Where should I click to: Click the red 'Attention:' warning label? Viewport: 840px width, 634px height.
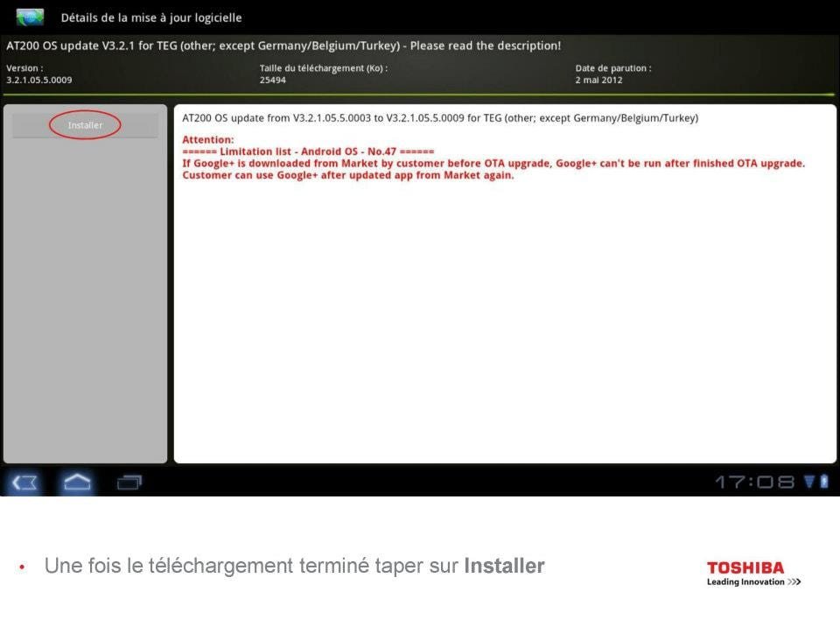(x=207, y=139)
